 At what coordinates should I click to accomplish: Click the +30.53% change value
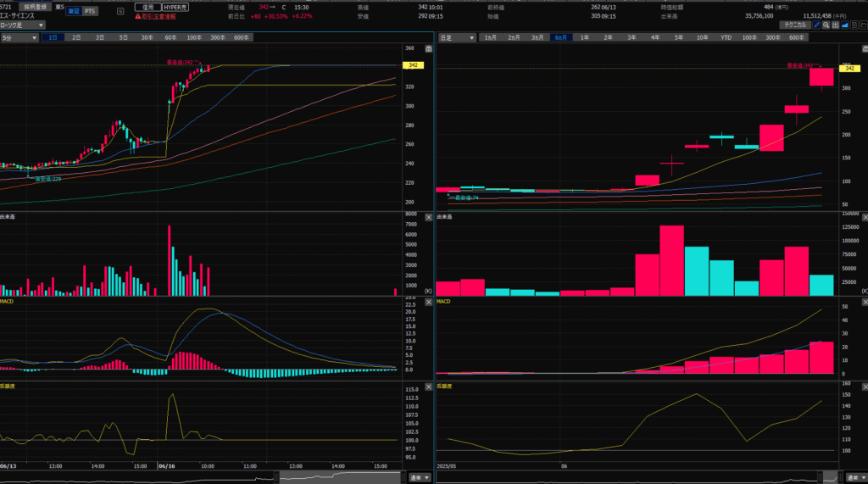click(275, 17)
